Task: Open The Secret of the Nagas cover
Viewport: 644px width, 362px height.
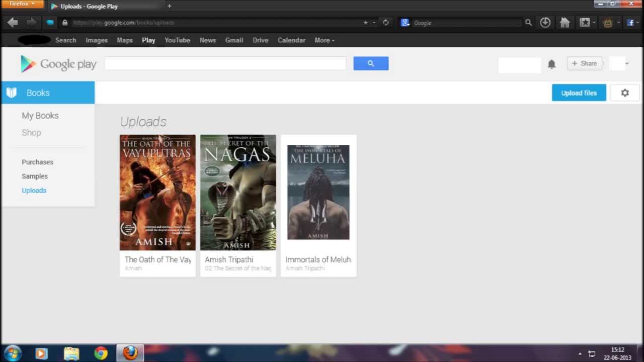Action: 238,193
